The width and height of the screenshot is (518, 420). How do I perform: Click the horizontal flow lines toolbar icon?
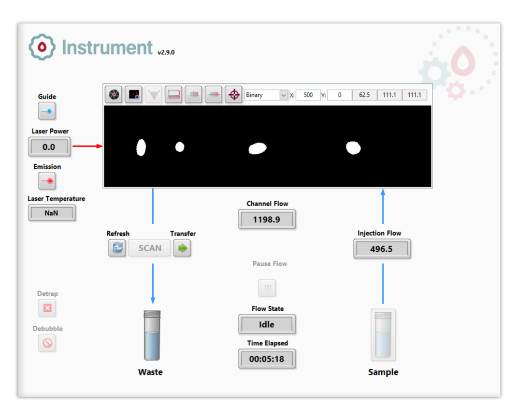click(x=213, y=94)
